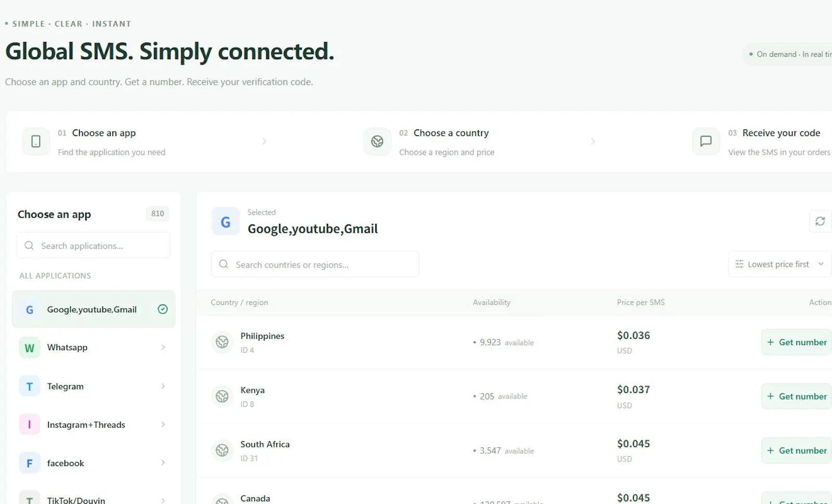Open the Lowest price first sort dropdown
This screenshot has height=504, width=832.
780,264
